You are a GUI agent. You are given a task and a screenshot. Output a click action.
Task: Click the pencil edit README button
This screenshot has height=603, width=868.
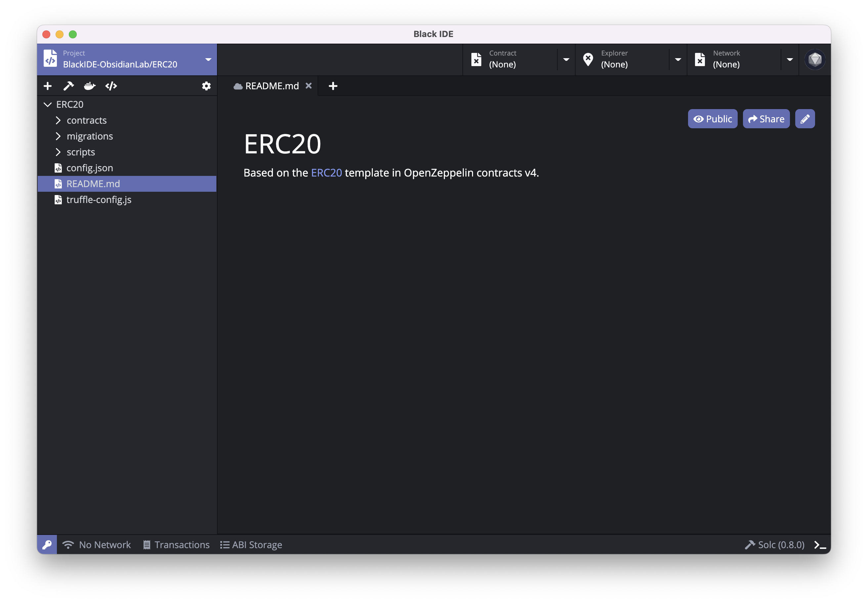pos(805,119)
